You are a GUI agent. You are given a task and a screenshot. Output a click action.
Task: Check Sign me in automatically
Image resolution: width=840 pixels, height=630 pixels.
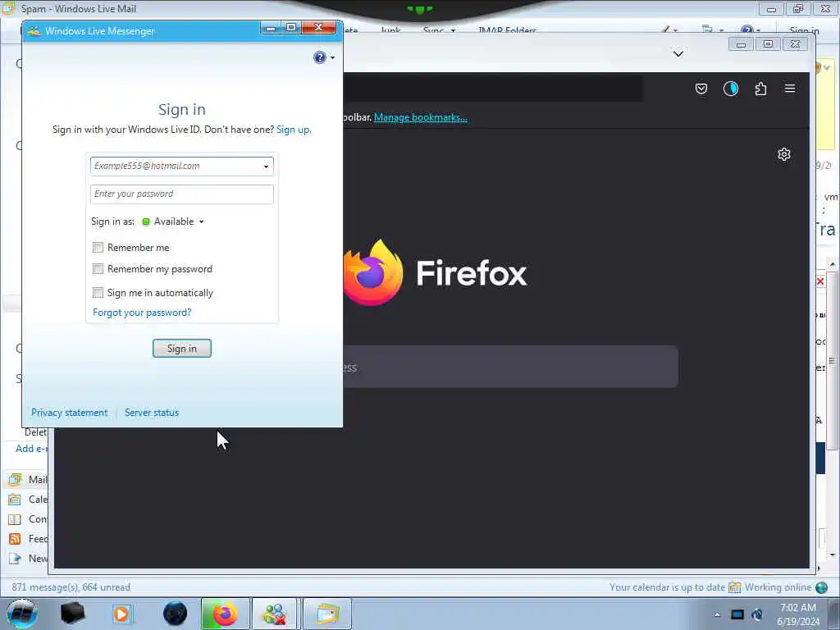[x=98, y=293]
